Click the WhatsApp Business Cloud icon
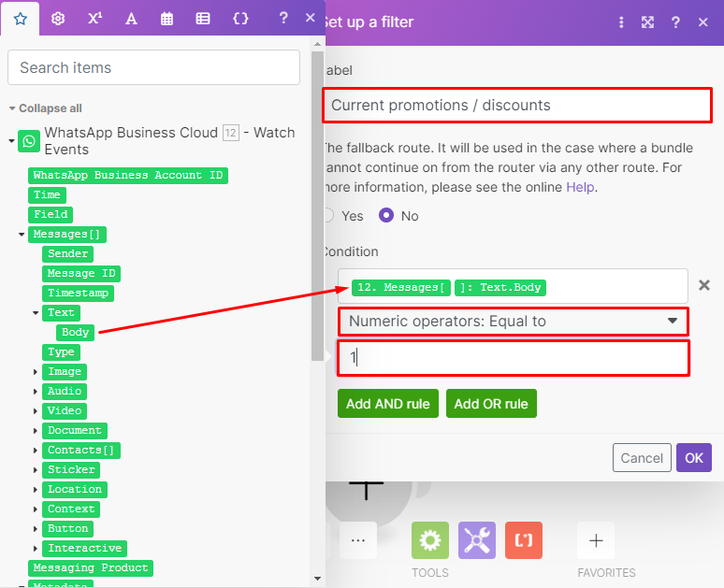The width and height of the screenshot is (724, 588). click(29, 141)
